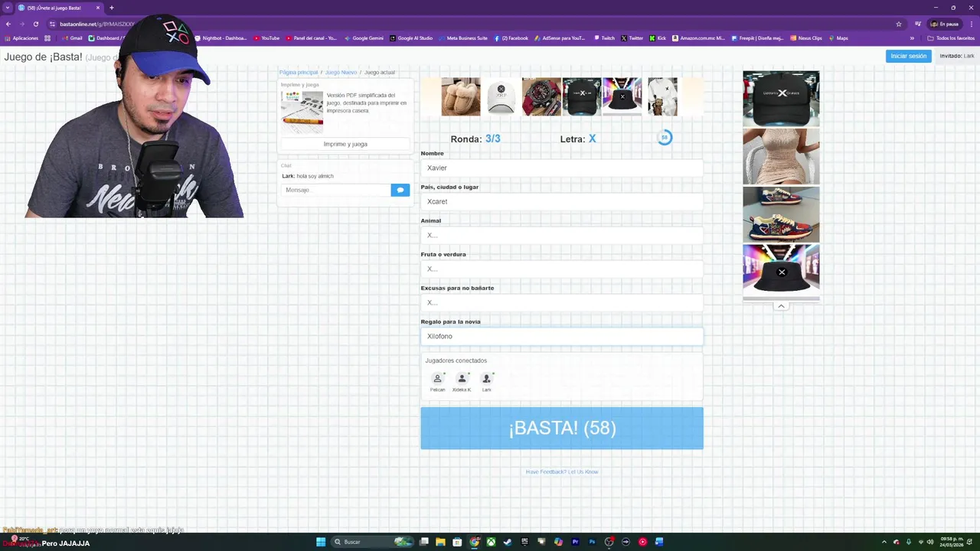This screenshot has width=980, height=551.
Task: Click the chat Mensaje input box
Action: coord(335,190)
